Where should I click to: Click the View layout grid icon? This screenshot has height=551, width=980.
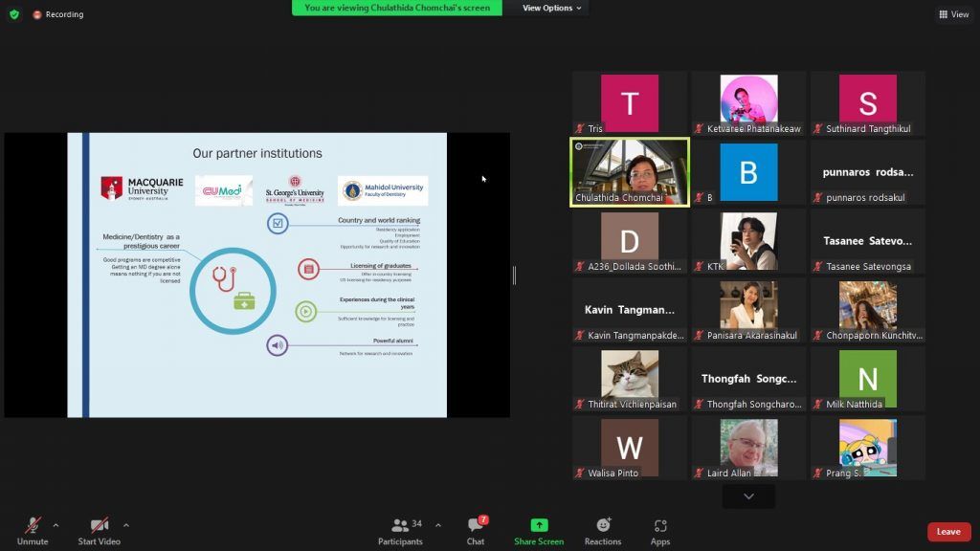(x=944, y=14)
